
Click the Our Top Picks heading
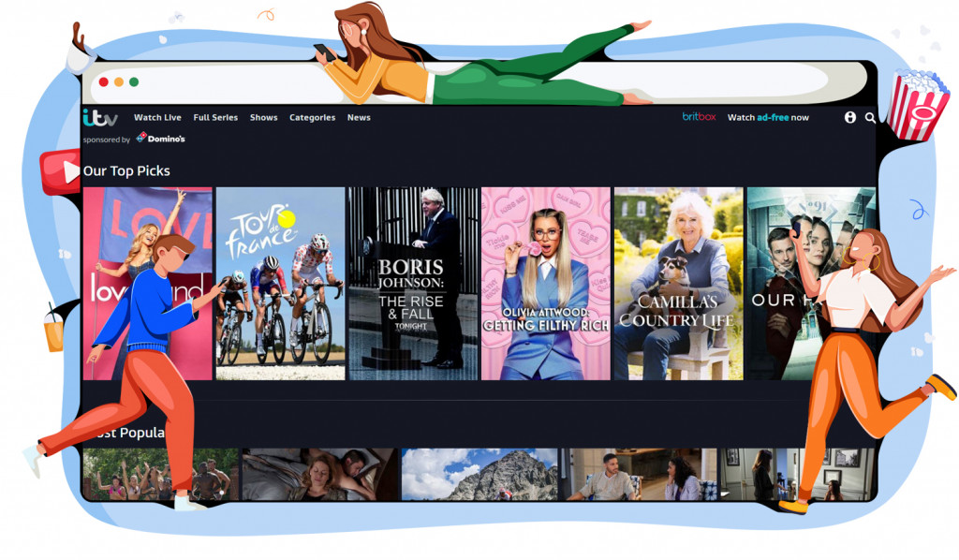[126, 171]
